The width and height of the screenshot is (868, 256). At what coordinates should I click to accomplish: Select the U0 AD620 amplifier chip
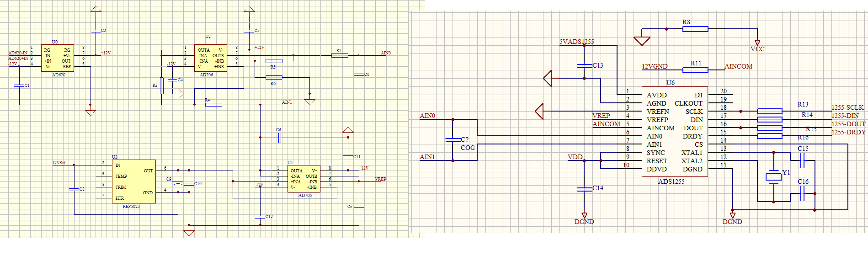tap(58, 58)
